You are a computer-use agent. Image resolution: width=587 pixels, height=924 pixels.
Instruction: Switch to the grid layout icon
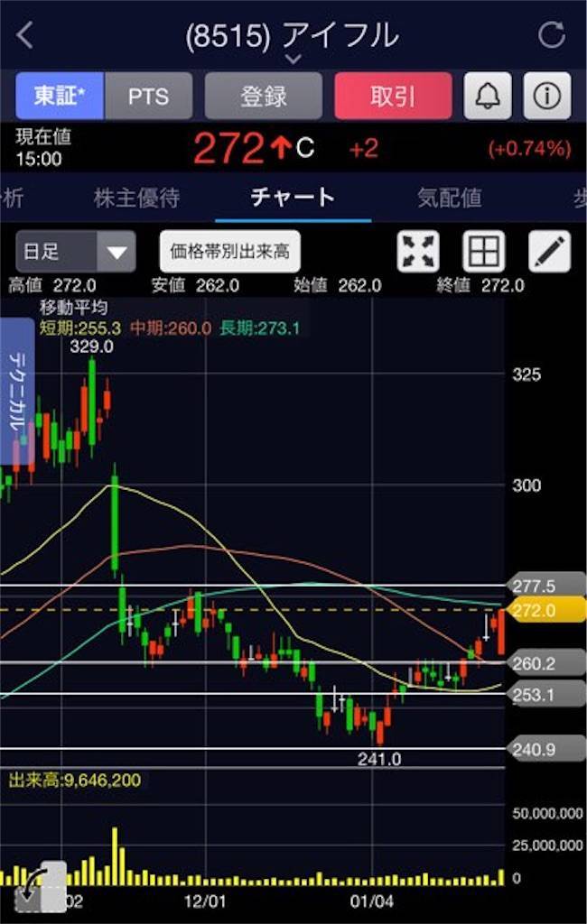484,252
